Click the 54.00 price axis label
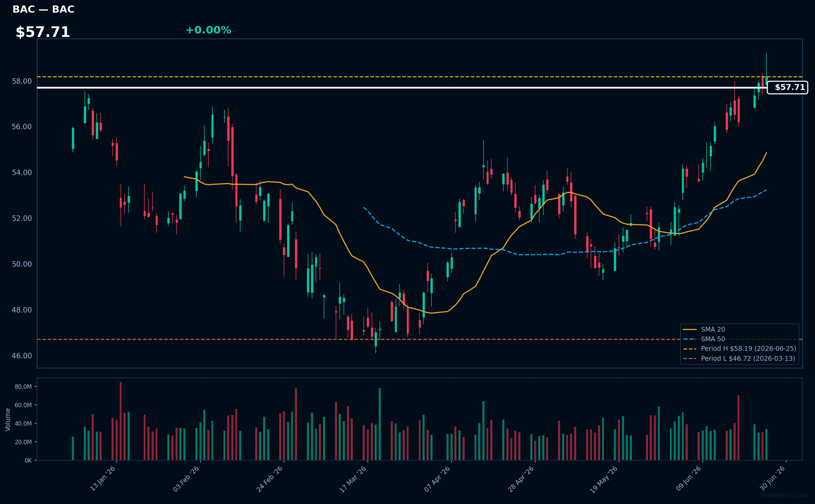 (x=22, y=173)
